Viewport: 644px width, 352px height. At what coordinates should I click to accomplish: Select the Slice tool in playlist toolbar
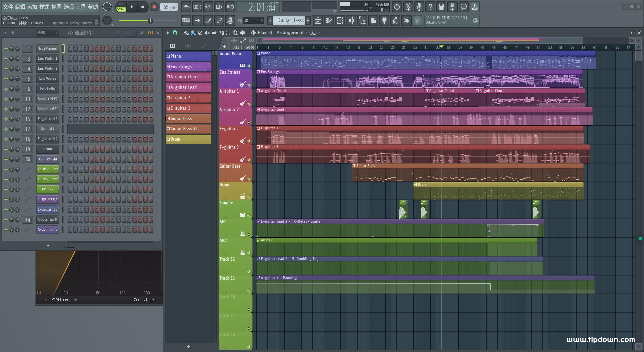221,33
